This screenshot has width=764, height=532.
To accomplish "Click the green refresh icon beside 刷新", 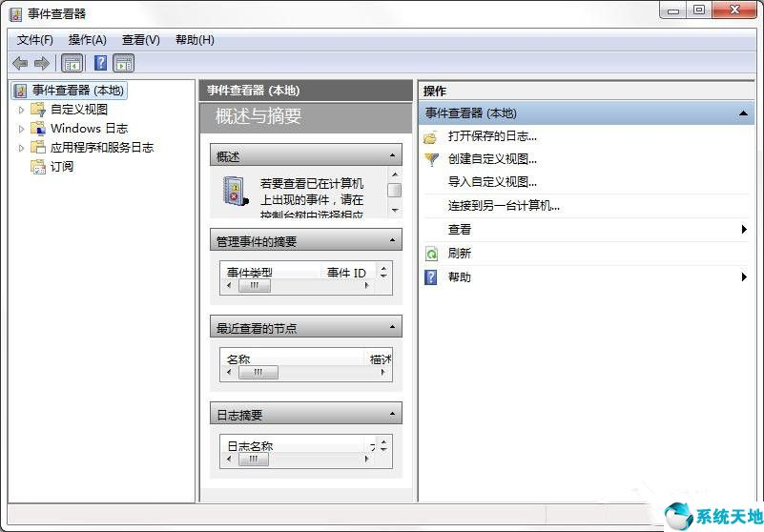I will tap(432, 254).
